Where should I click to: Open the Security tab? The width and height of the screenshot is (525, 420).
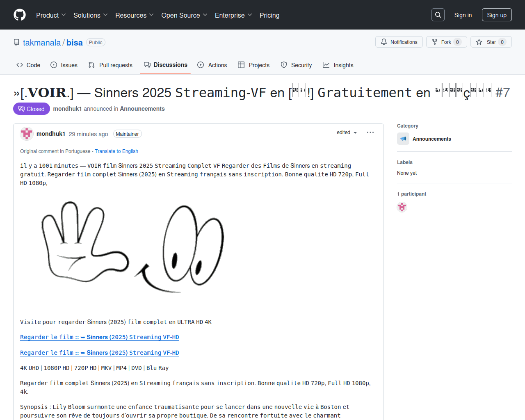click(x=296, y=65)
